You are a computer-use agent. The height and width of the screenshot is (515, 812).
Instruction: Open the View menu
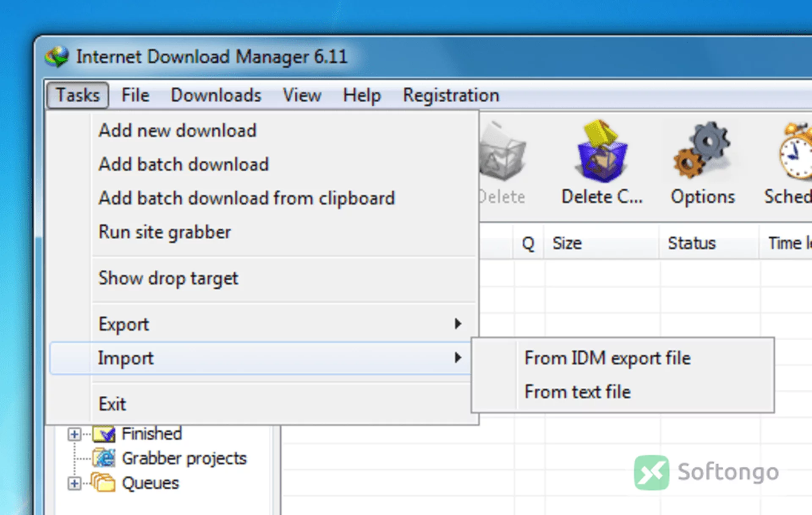coord(302,95)
